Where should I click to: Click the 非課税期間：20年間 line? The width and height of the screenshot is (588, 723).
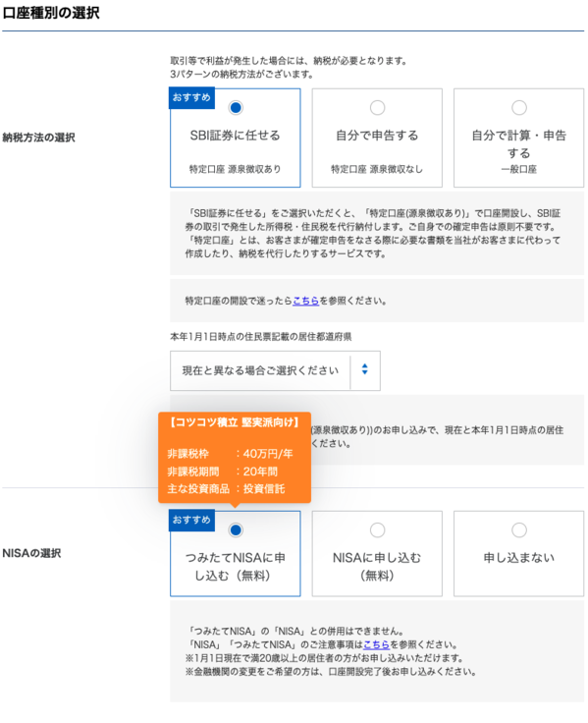click(223, 472)
